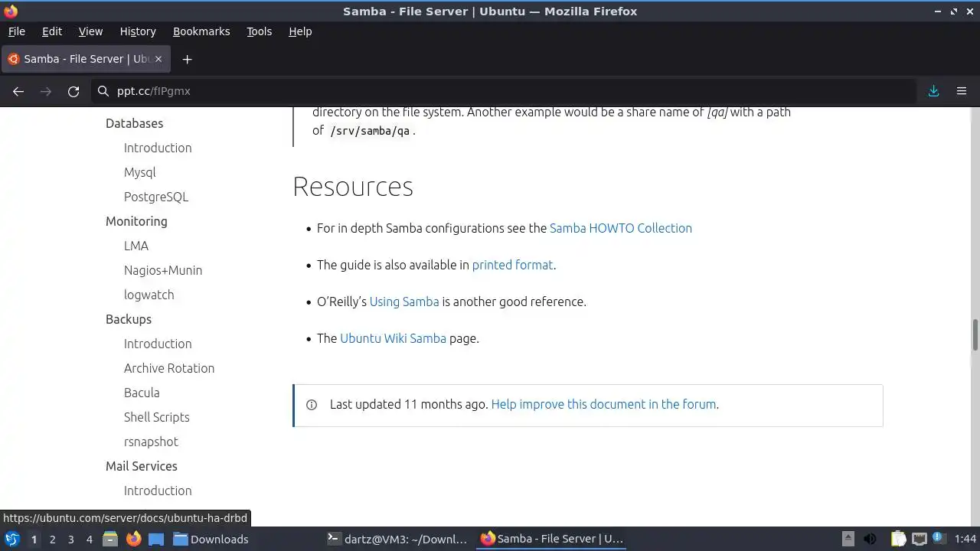Switch to workspace 4
Image resolution: width=980 pixels, height=551 pixels.
[x=89, y=539]
